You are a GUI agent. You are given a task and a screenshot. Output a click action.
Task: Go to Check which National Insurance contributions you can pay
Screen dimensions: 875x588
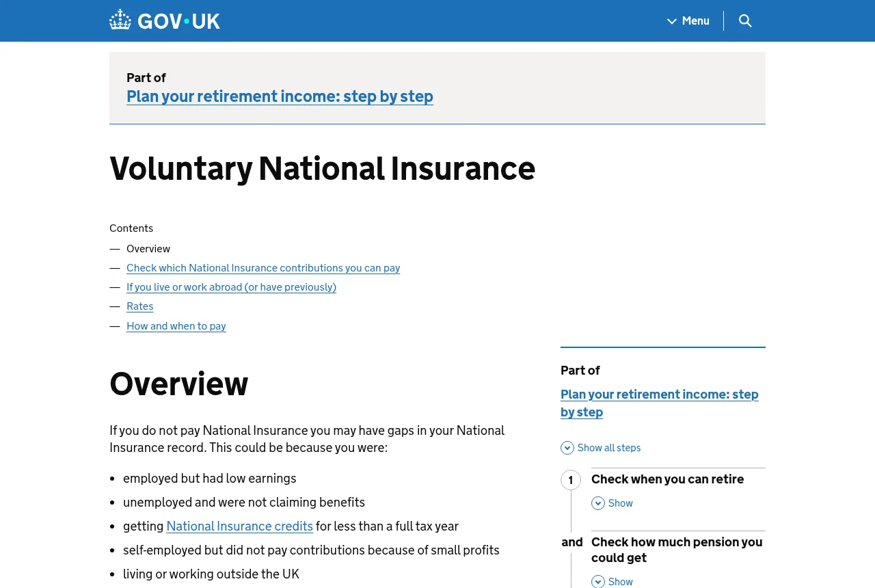(x=263, y=268)
